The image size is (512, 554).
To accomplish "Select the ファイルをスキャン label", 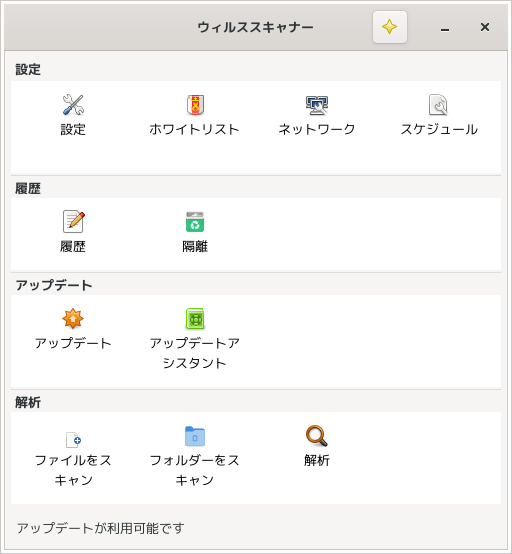I will tap(73, 470).
